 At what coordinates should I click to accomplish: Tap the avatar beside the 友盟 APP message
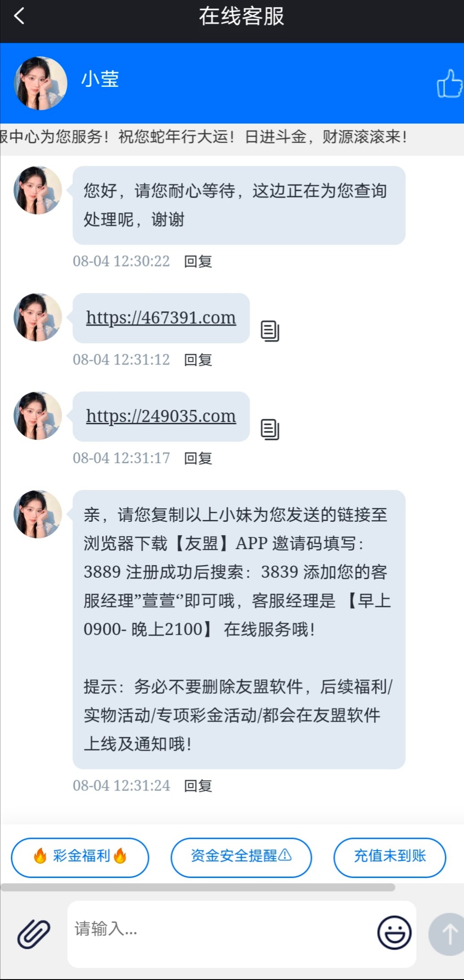click(x=38, y=514)
